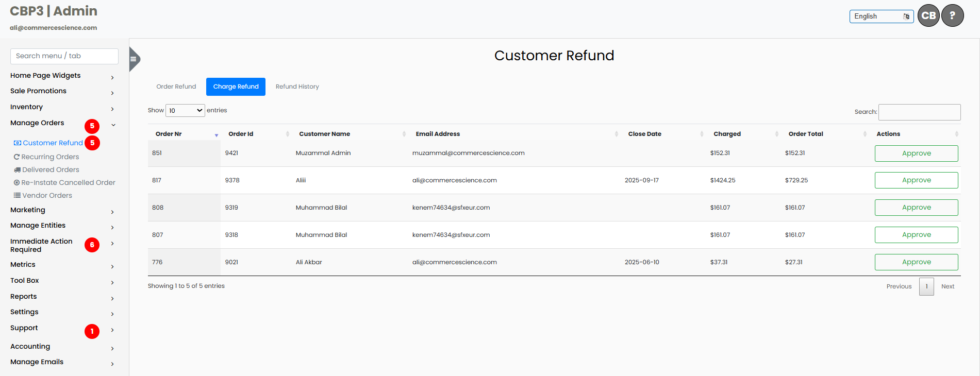980x376 pixels.
Task: Click the help question mark icon
Action: coord(952,15)
